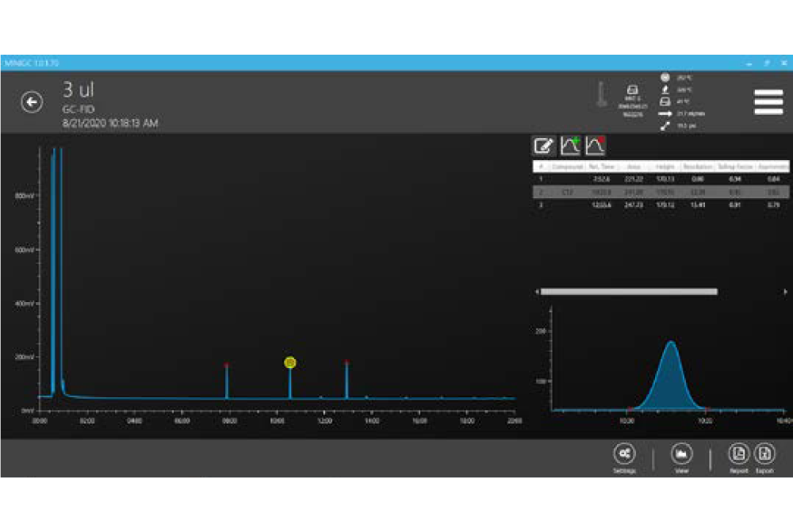Image resolution: width=793 pixels, height=532 pixels.
Task: Click the add peak icon with green plus
Action: click(570, 145)
